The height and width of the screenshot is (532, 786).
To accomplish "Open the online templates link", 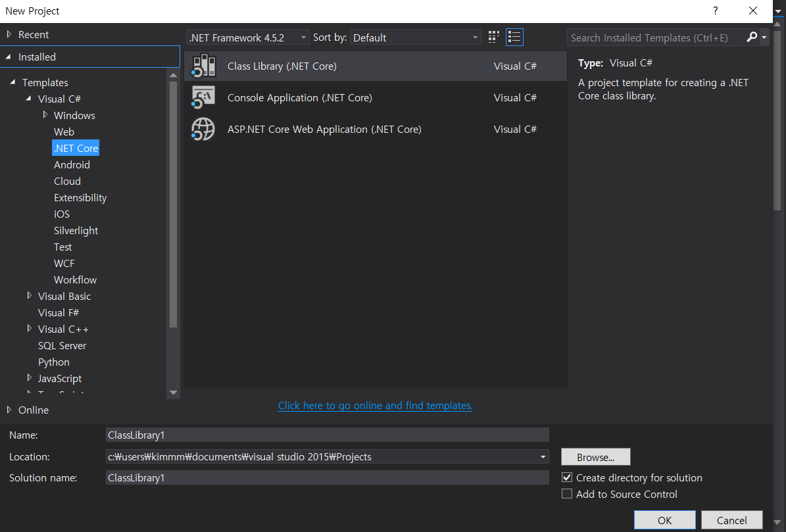I will (375, 405).
